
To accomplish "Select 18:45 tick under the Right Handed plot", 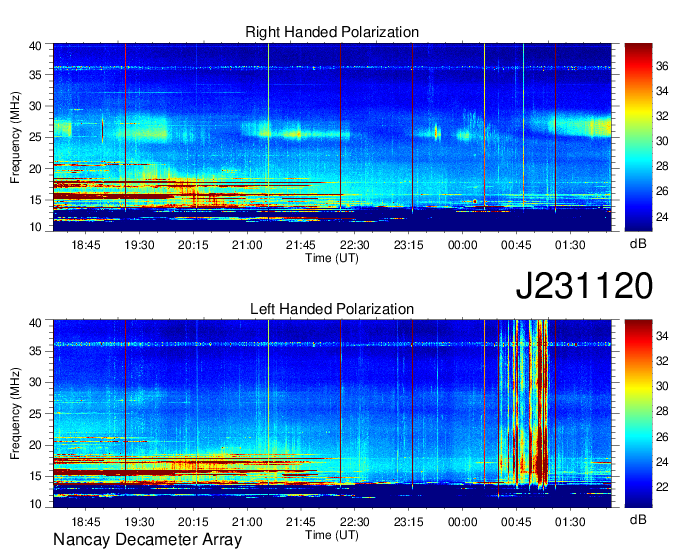I will (85, 245).
